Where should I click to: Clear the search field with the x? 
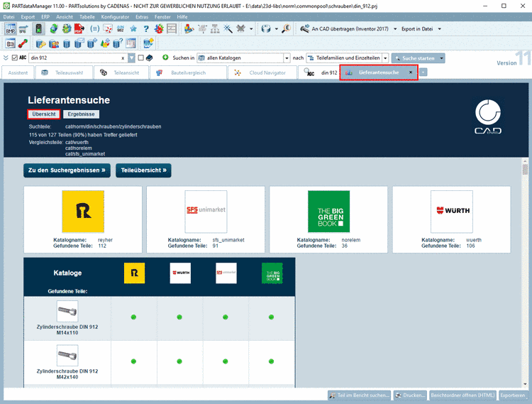[123, 58]
